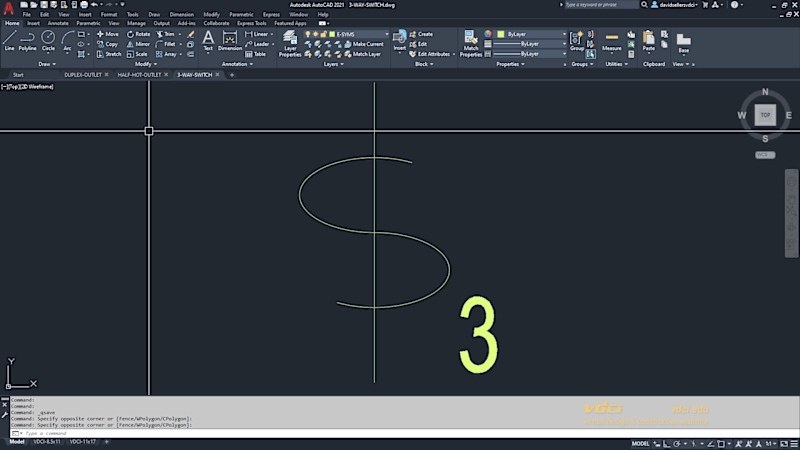Click the Copy tool in Modify panel
The width and height of the screenshot is (800, 450).
[108, 44]
